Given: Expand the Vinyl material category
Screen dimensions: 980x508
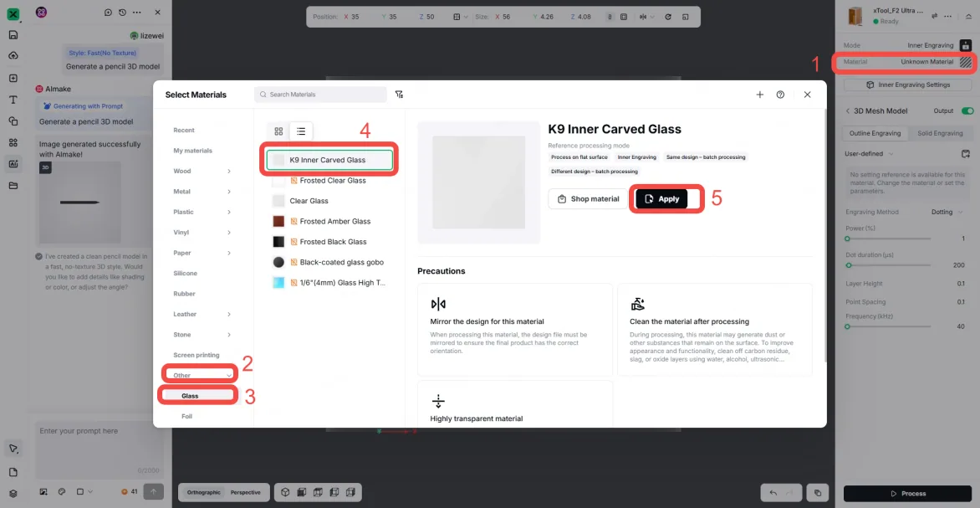Looking at the screenshot, I should pos(202,233).
